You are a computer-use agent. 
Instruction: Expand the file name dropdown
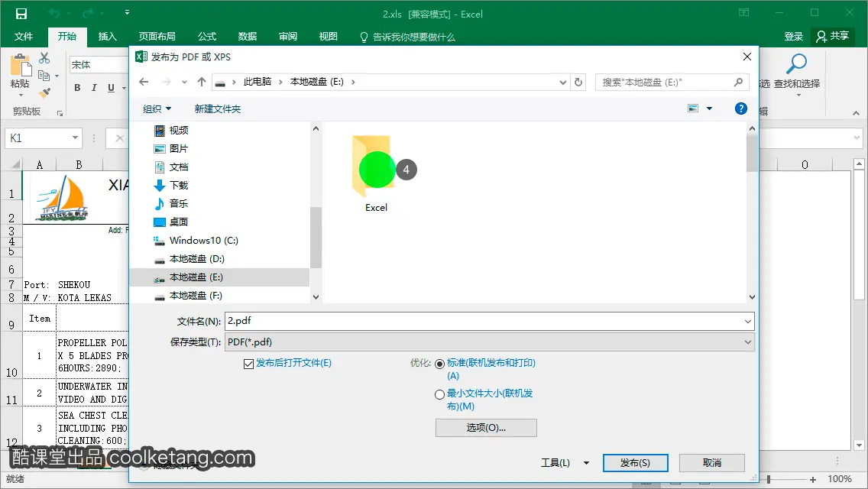click(x=747, y=321)
